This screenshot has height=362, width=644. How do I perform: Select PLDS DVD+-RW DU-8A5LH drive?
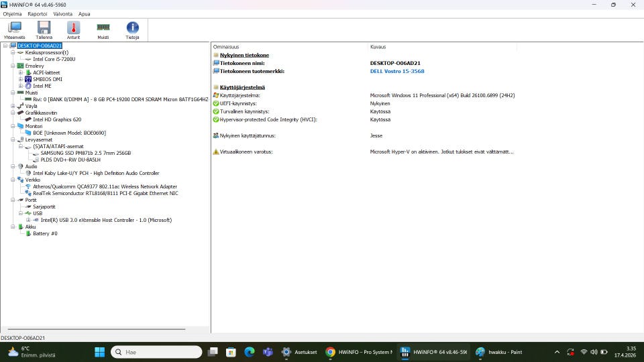coord(70,160)
